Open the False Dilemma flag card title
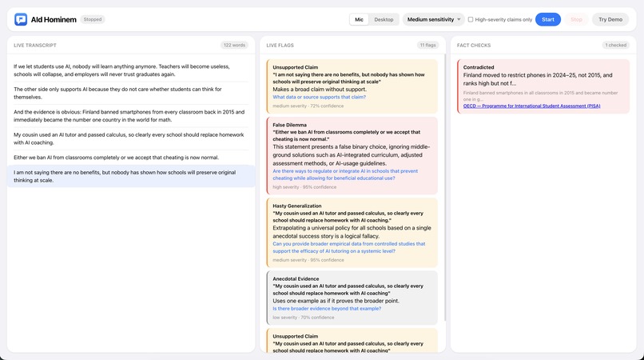Screen dimensions: 644x360 pos(289,125)
